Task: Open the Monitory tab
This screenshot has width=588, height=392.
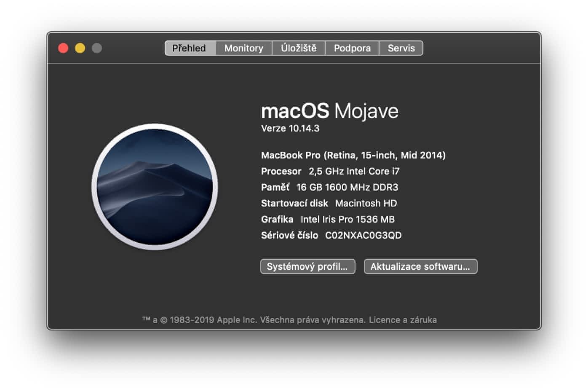Action: (x=244, y=48)
